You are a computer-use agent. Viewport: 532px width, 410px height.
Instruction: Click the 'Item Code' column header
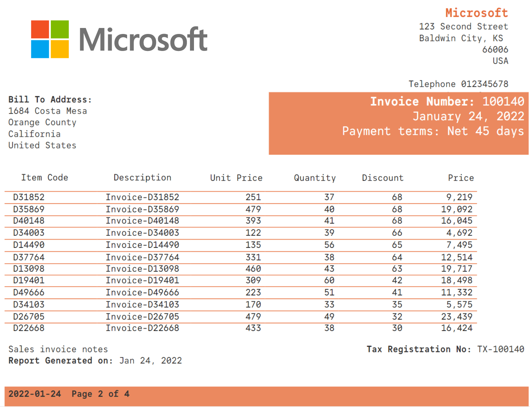[x=45, y=178]
